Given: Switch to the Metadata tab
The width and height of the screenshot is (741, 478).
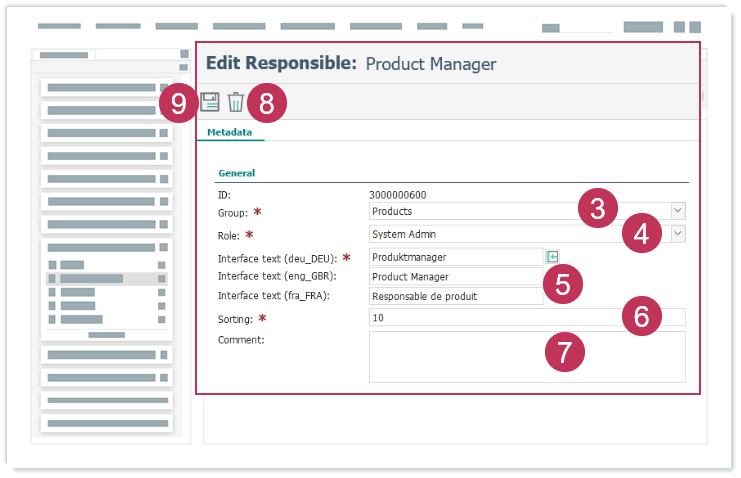Looking at the screenshot, I should pyautogui.click(x=229, y=132).
